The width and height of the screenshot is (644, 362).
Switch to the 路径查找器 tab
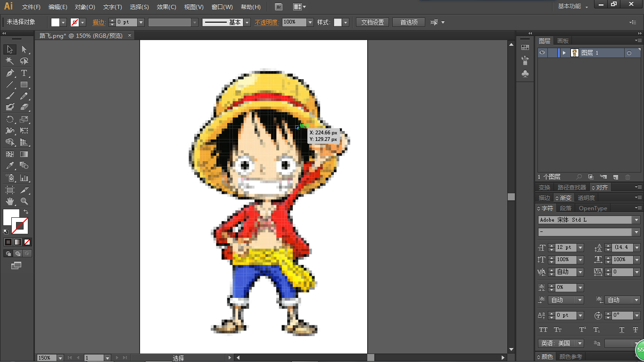572,188
